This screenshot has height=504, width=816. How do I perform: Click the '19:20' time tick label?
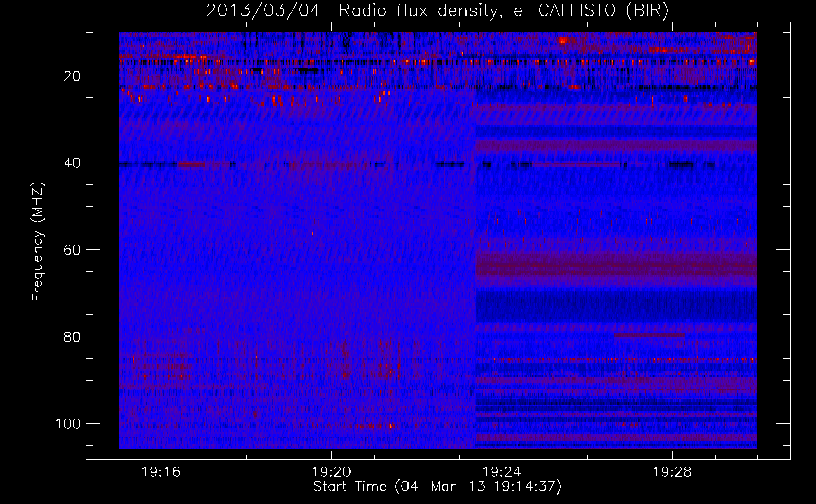pyautogui.click(x=331, y=472)
